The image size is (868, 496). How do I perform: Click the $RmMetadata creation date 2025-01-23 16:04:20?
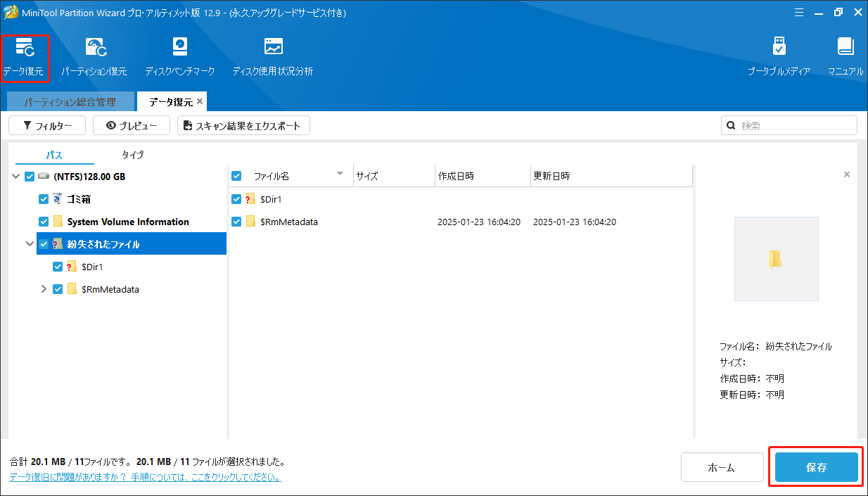coord(479,222)
